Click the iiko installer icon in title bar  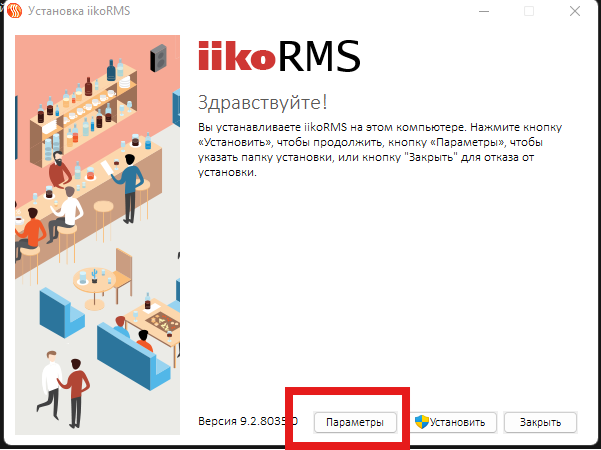15,11
